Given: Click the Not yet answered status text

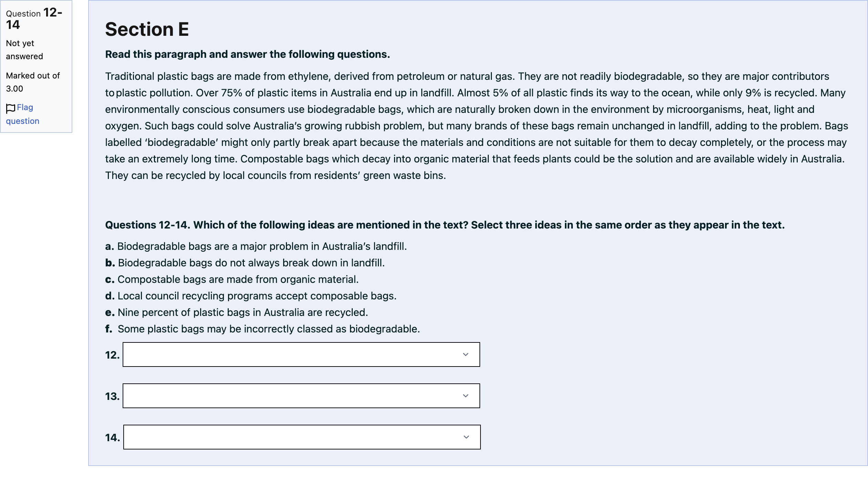Looking at the screenshot, I should coord(24,50).
